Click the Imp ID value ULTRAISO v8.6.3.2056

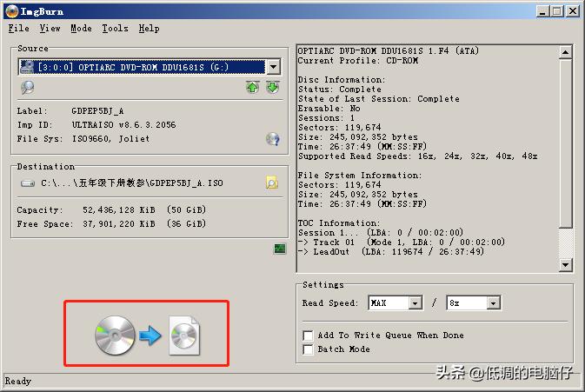tap(123, 125)
